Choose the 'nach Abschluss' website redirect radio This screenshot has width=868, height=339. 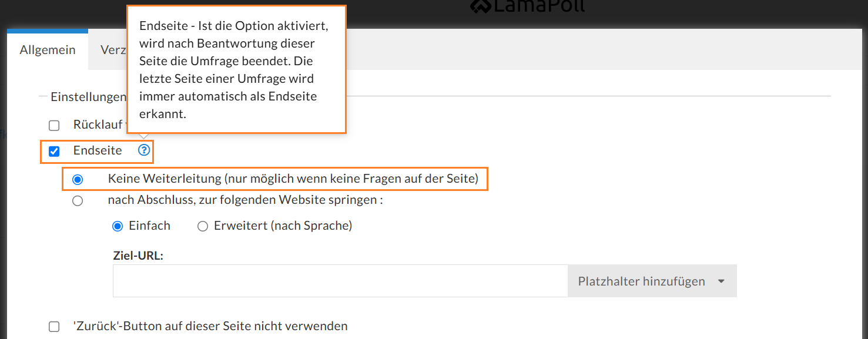78,201
